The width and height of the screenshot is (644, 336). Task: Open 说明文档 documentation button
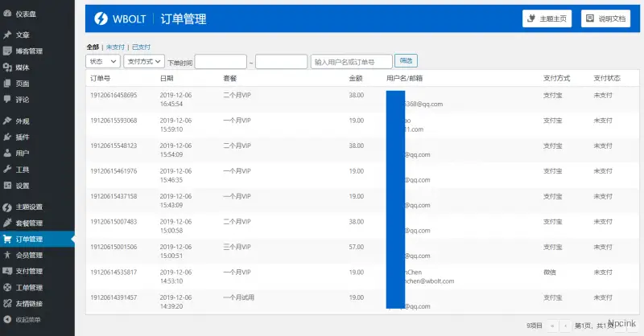(x=605, y=18)
